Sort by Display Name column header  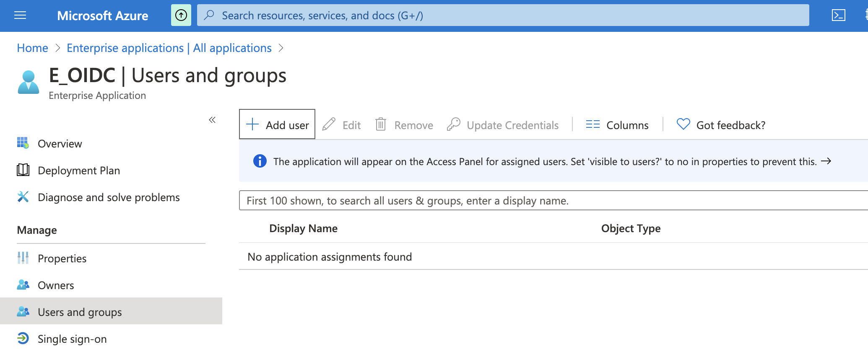pos(304,228)
